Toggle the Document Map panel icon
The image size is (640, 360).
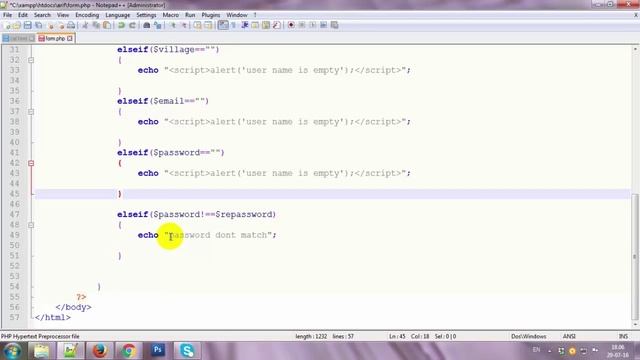(x=266, y=25)
